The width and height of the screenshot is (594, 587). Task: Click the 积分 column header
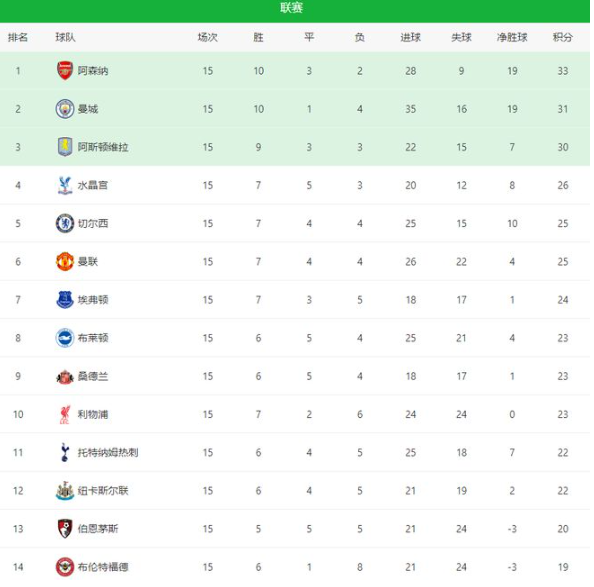(563, 37)
